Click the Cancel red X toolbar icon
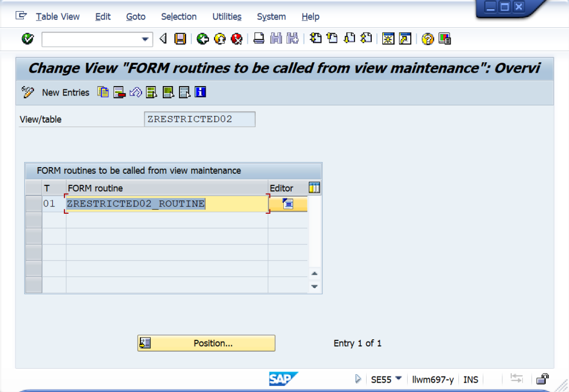569x392 pixels. [x=236, y=39]
